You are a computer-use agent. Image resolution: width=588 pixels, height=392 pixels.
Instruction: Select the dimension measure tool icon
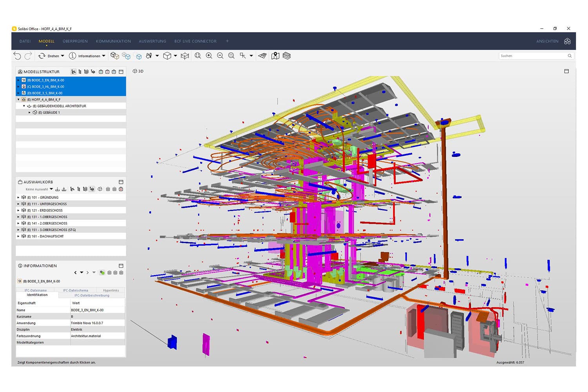pos(243,56)
